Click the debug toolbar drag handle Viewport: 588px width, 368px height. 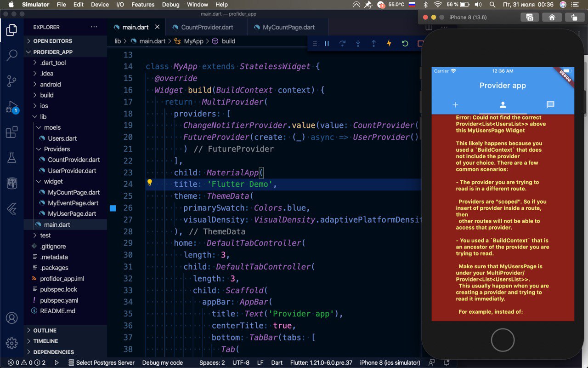pyautogui.click(x=315, y=43)
